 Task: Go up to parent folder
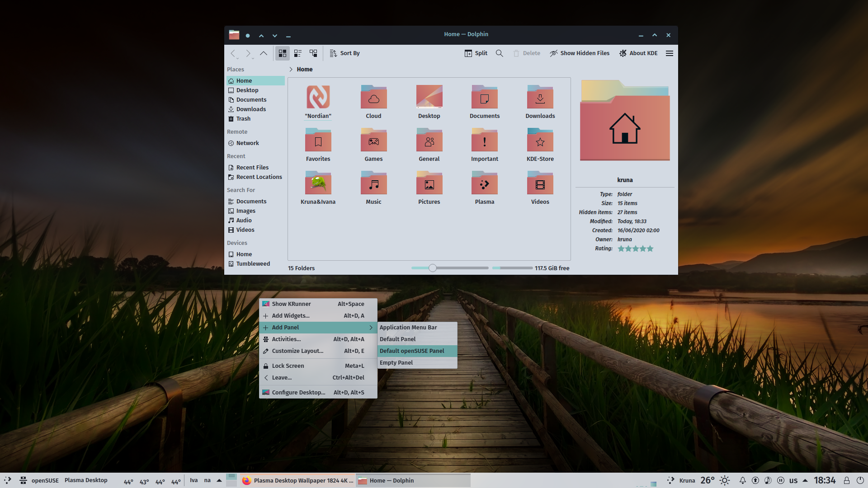coord(263,53)
